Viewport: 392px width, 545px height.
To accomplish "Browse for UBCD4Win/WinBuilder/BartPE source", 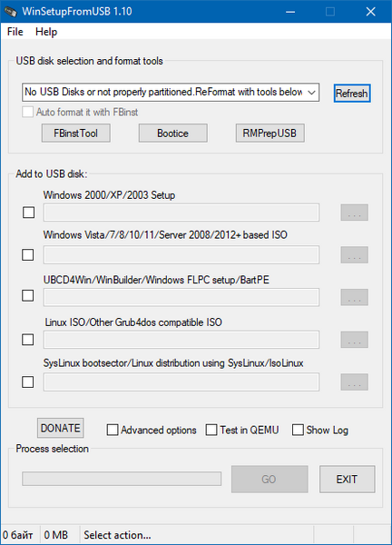I will [x=354, y=297].
